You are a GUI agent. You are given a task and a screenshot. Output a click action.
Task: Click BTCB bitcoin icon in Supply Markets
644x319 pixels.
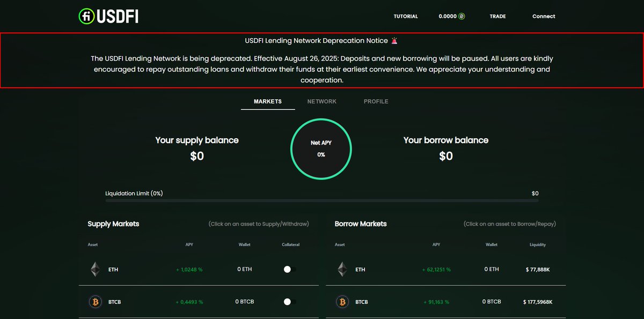pos(95,302)
